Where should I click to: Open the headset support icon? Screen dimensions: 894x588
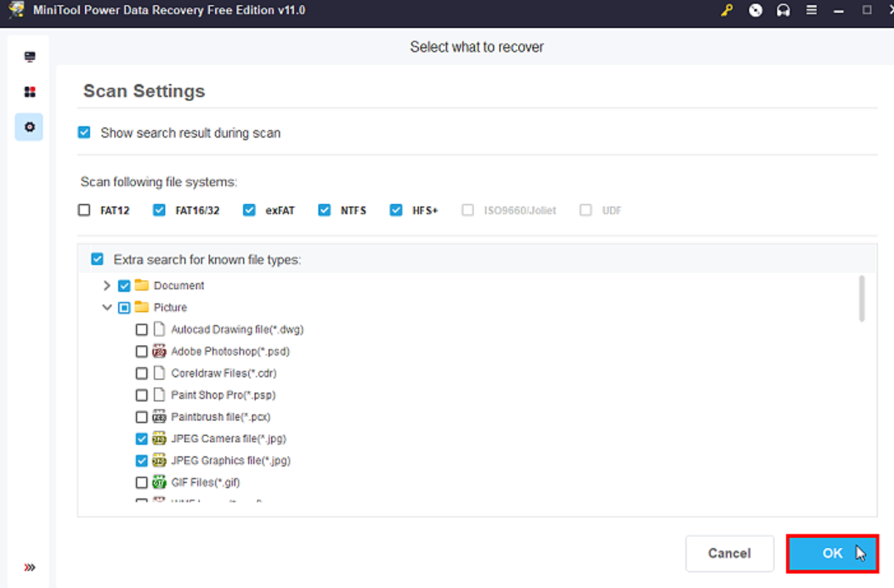coord(784,10)
